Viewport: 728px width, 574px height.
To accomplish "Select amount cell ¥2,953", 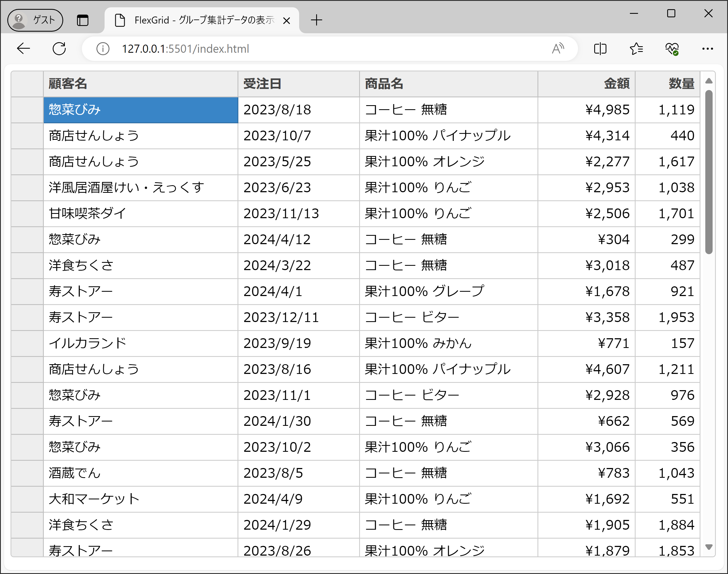I will pyautogui.click(x=586, y=188).
